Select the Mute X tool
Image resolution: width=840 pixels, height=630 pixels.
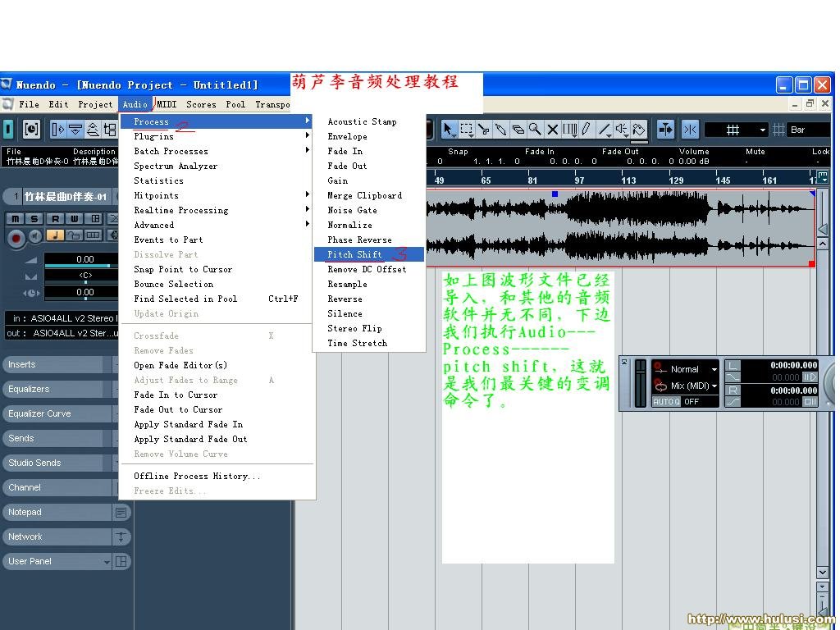(552, 129)
